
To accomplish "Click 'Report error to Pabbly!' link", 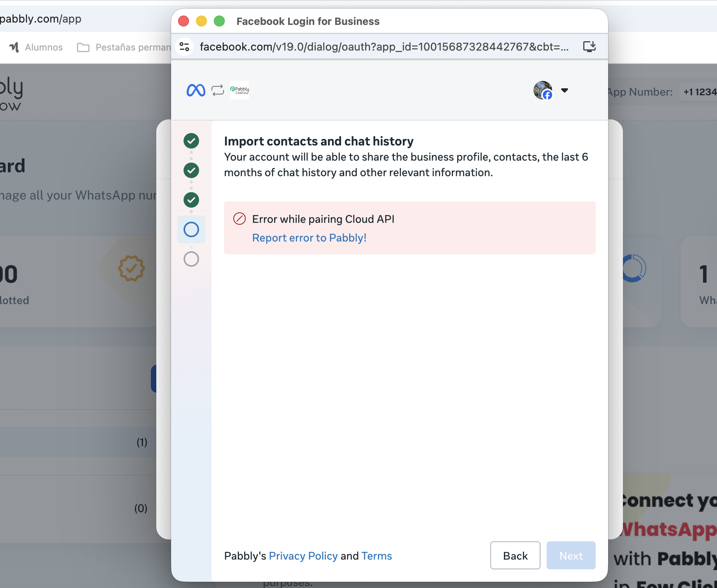I will click(310, 238).
